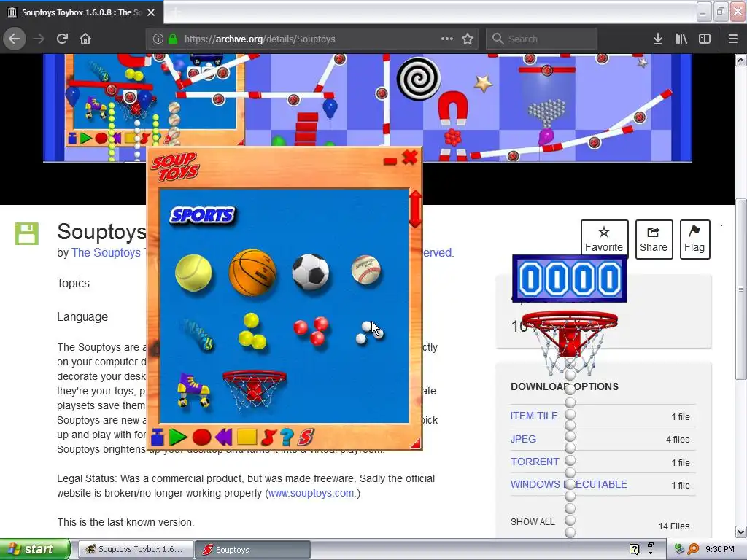The height and width of the screenshot is (560, 747).
Task: Open the Library bookshelf icon
Action: (681, 39)
